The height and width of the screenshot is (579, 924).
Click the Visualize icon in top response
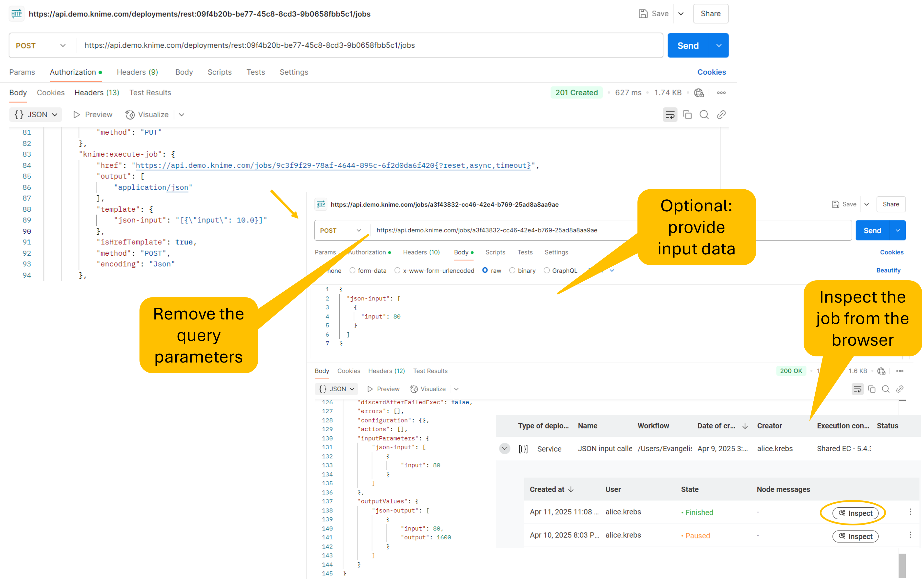coord(130,114)
